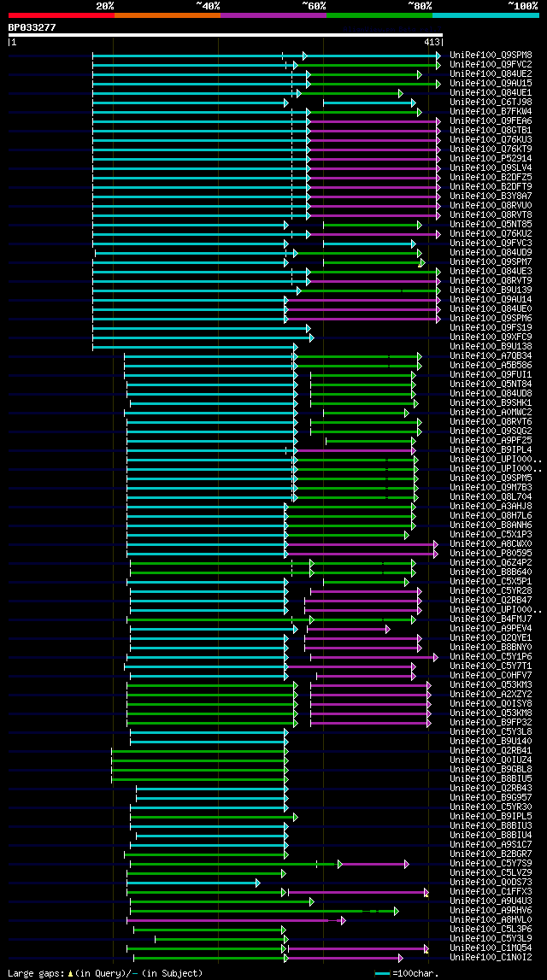Click the red 20% identity legend segment

pos(62,15)
